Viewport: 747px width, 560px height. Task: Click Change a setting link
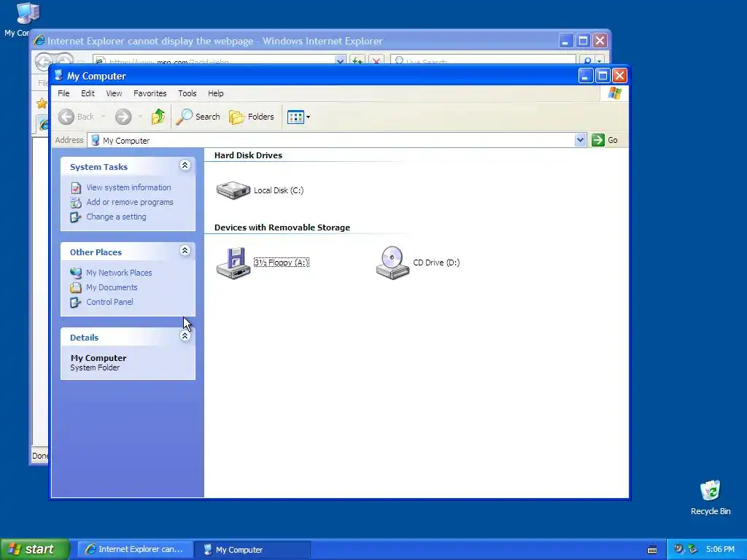click(116, 217)
